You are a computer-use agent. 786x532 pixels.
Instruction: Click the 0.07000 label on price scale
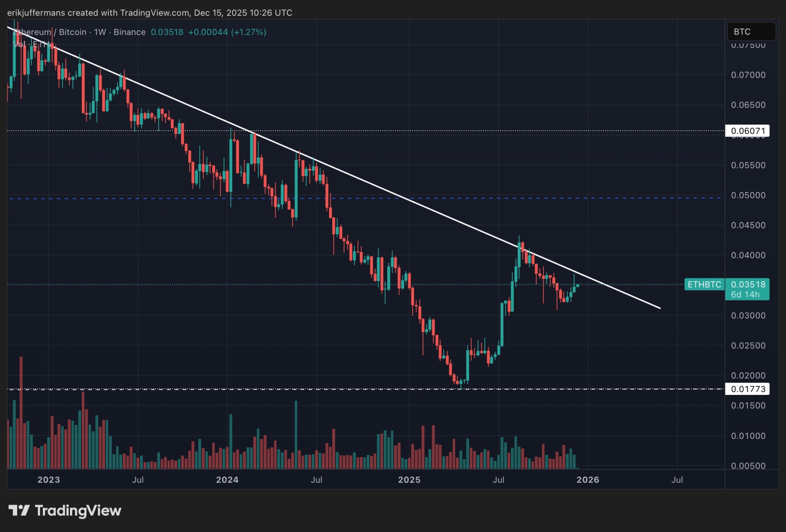pos(748,75)
